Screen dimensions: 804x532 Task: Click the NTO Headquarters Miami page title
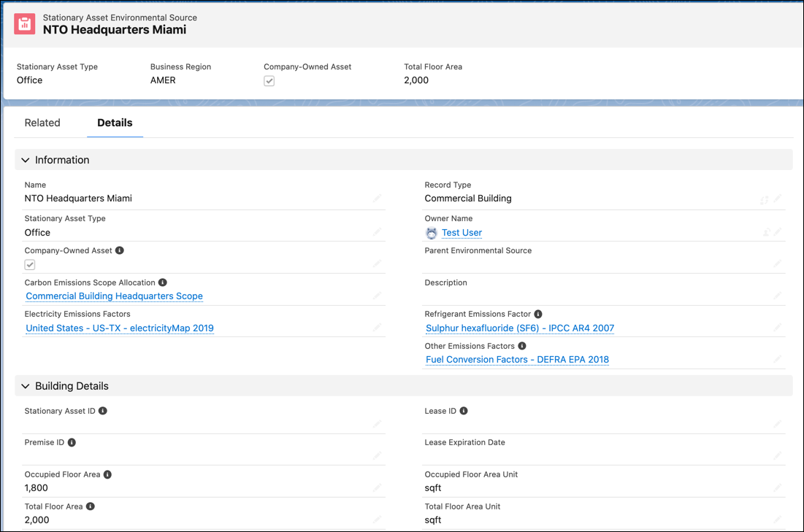click(x=115, y=30)
